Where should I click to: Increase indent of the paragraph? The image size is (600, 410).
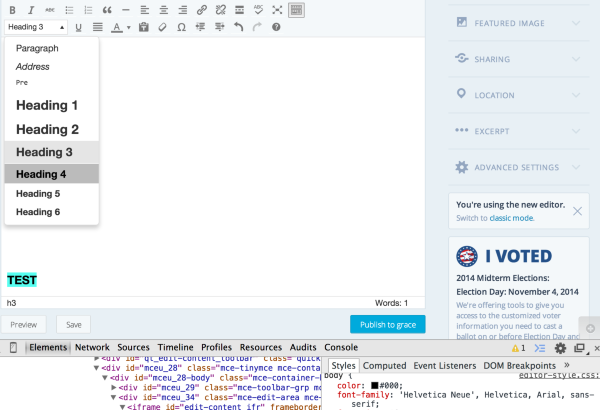click(219, 27)
